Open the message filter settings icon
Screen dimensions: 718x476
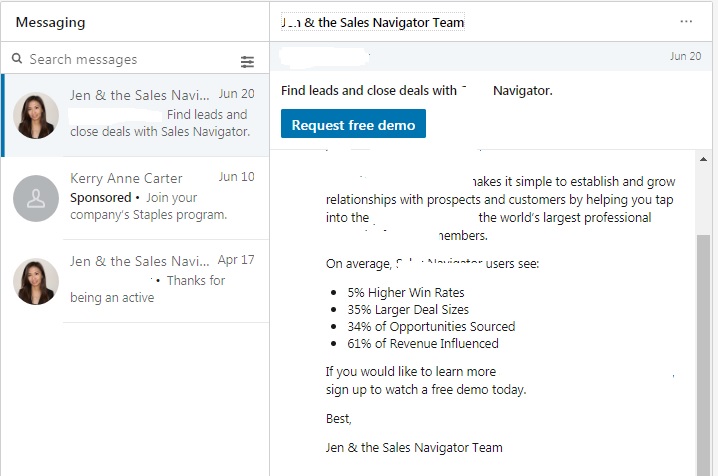point(247,62)
